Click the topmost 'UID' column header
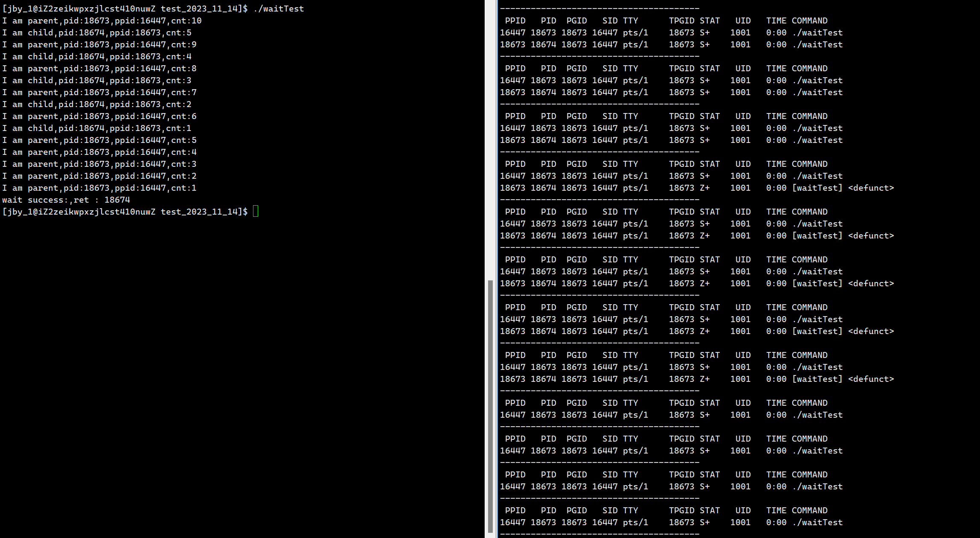The image size is (980, 538). click(743, 20)
